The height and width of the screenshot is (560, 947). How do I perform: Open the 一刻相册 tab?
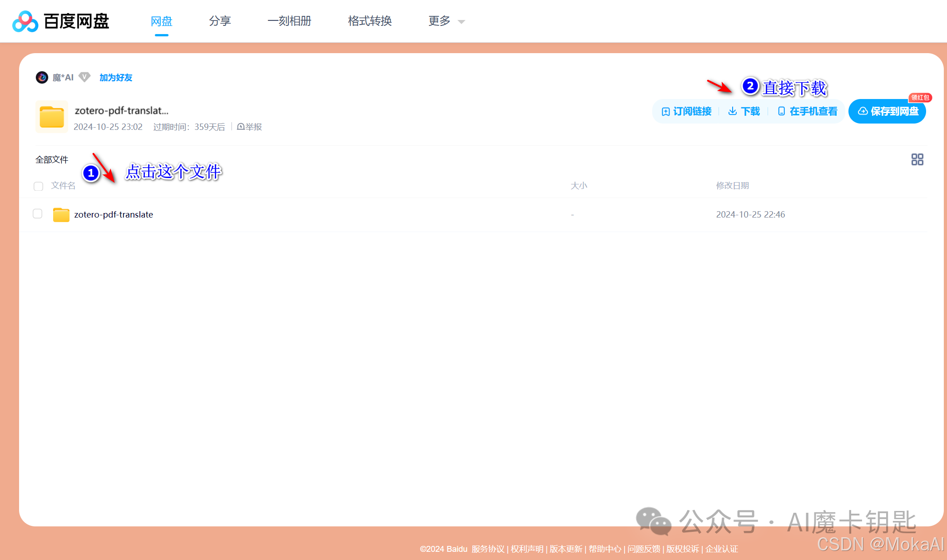(289, 21)
